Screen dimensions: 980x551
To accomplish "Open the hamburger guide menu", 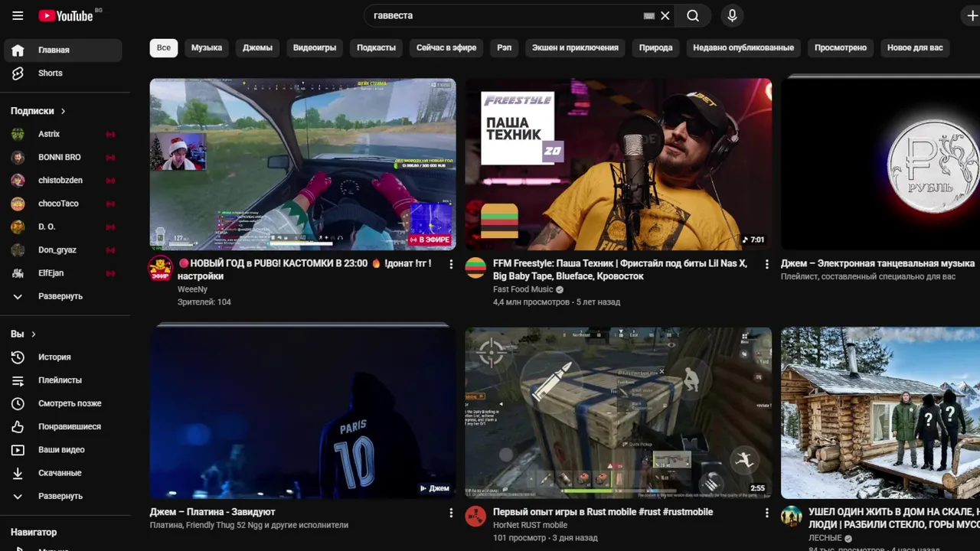I will point(18,15).
